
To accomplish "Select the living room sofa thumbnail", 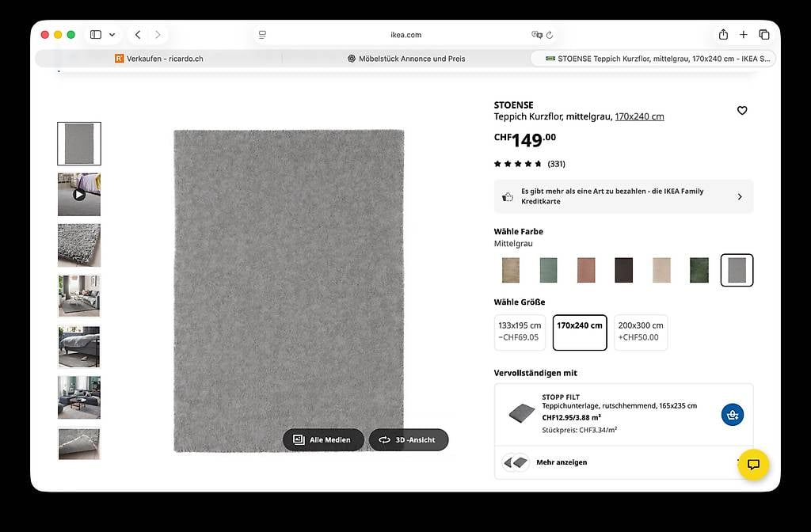I will (79, 296).
